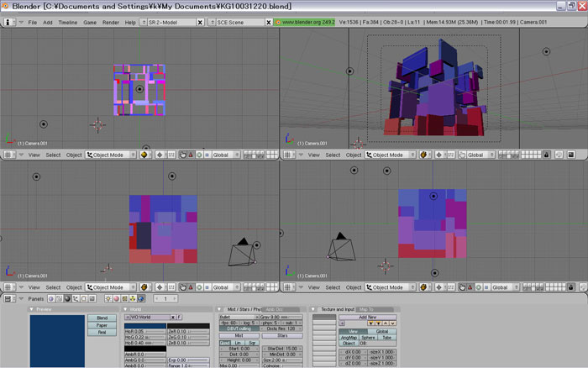588x368 pixels.
Task: Open Object Mode dropdown in the bottom-right viewport
Action: 391,287
